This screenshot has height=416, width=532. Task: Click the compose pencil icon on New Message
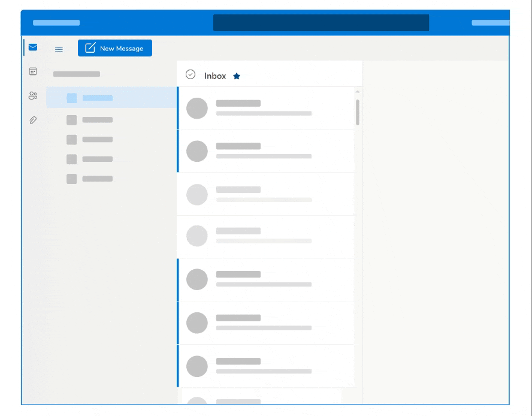point(89,47)
